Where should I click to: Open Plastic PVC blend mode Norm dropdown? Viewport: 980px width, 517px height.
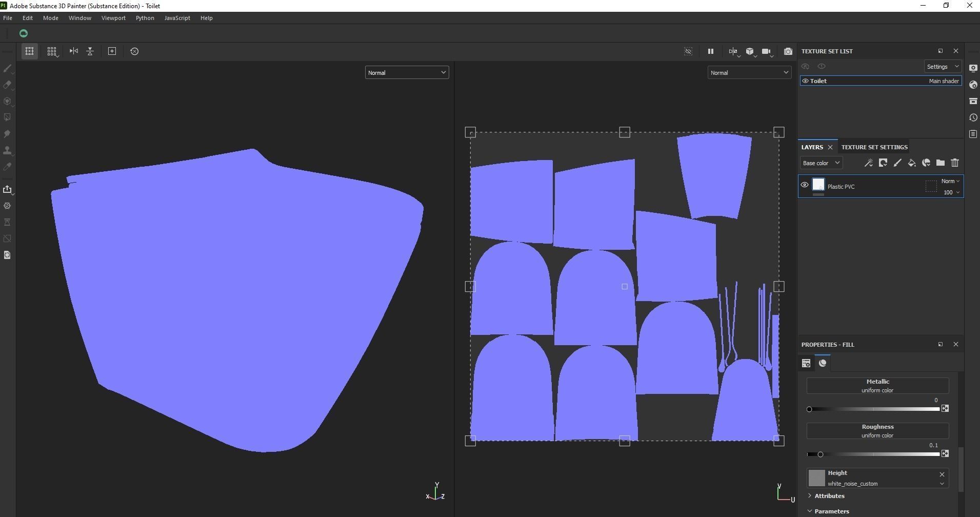pyautogui.click(x=950, y=181)
